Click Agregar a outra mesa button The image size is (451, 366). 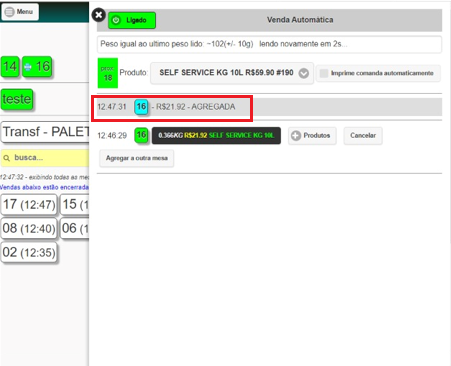pos(136,158)
